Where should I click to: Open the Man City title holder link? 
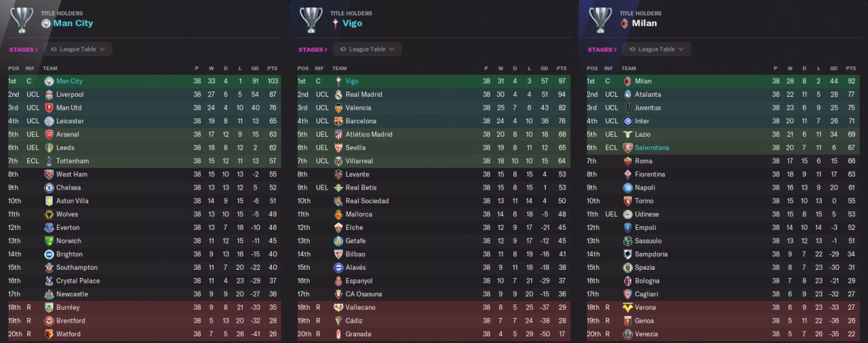(74, 24)
